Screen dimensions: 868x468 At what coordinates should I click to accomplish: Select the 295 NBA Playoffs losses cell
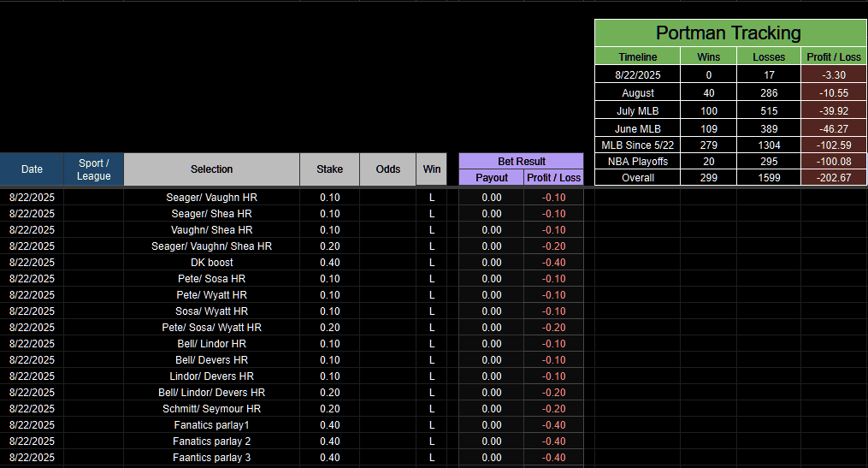(x=768, y=161)
